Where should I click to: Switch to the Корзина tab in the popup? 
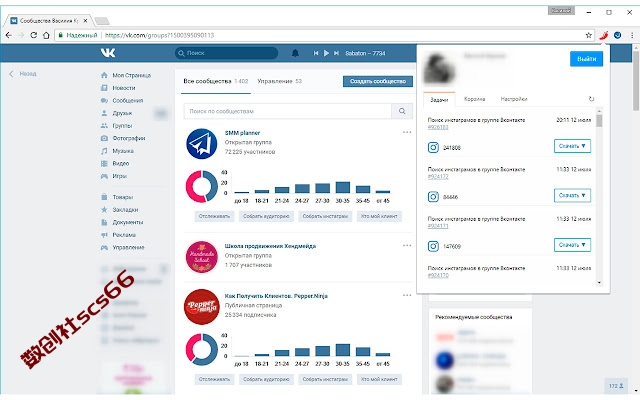coord(474,99)
